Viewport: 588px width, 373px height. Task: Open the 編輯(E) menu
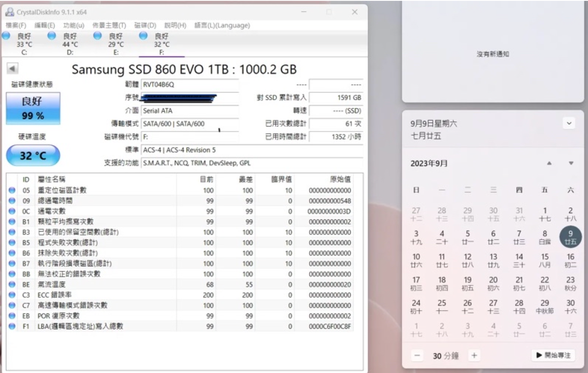coord(45,25)
